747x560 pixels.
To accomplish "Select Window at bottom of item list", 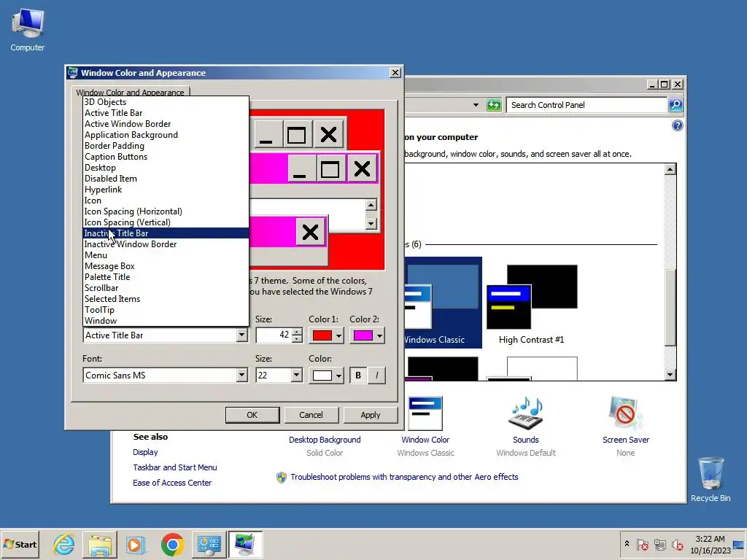I will point(166,321).
